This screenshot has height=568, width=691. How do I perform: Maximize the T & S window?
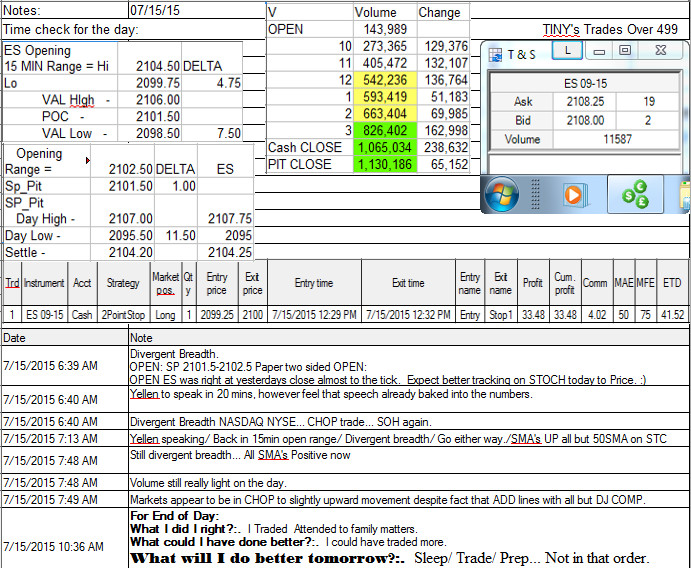click(624, 51)
